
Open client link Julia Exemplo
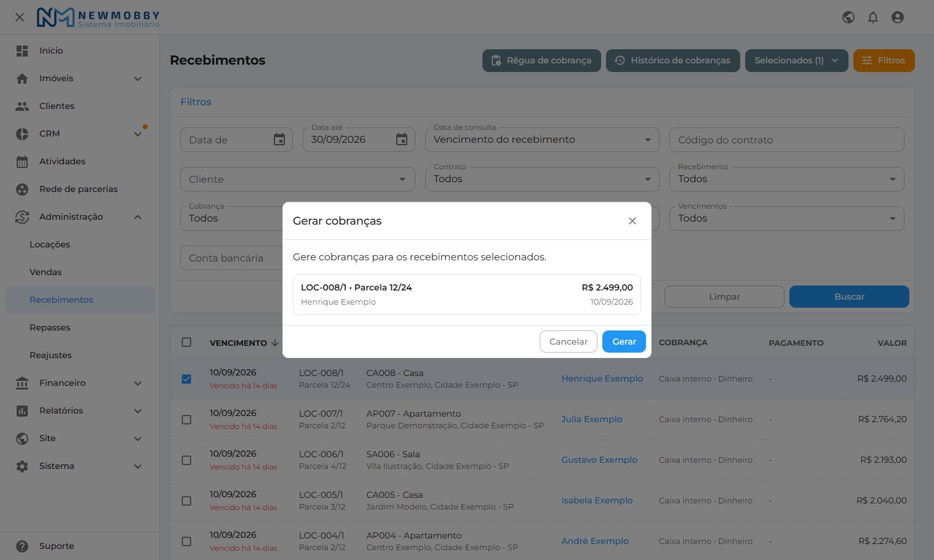pos(591,419)
